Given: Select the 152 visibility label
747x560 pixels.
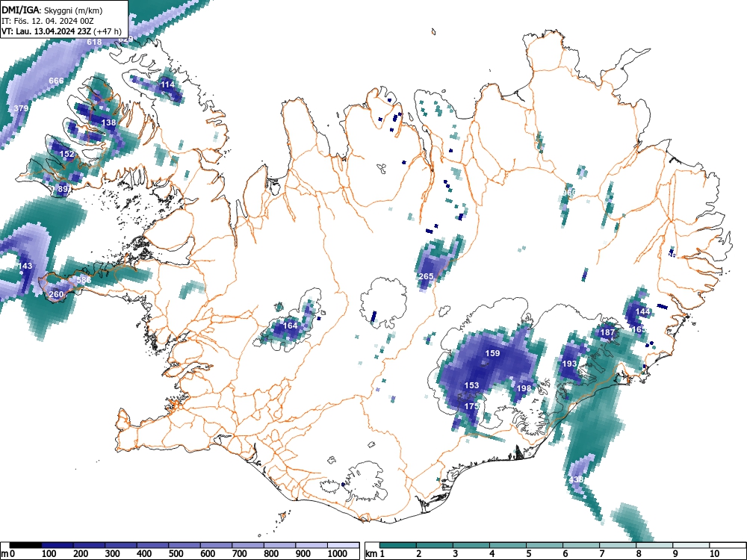Looking at the screenshot, I should pos(66,154).
